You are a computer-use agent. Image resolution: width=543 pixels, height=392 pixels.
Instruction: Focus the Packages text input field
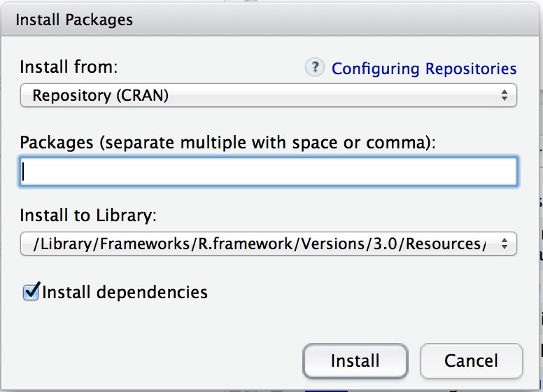coord(268,171)
